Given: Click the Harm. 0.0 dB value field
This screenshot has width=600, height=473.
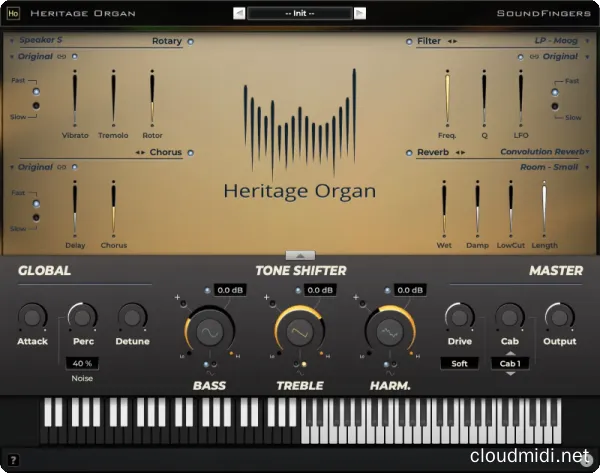Looking at the screenshot, I should pos(410,290).
